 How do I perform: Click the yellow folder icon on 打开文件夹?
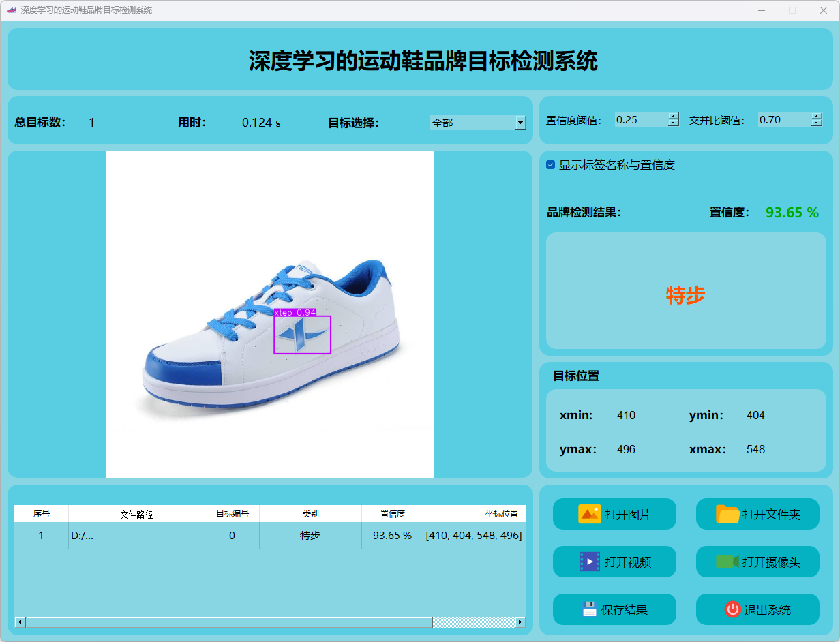727,514
